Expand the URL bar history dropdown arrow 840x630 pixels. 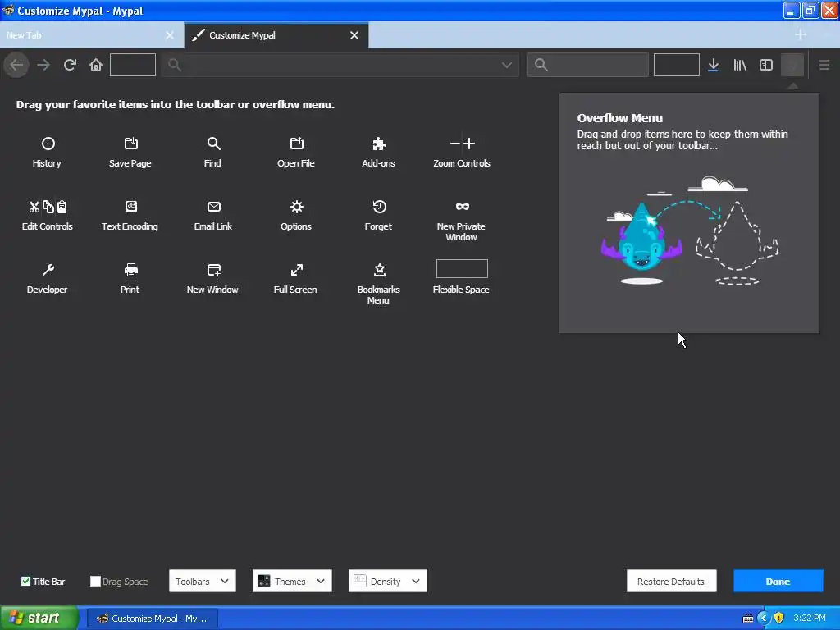[x=506, y=66]
